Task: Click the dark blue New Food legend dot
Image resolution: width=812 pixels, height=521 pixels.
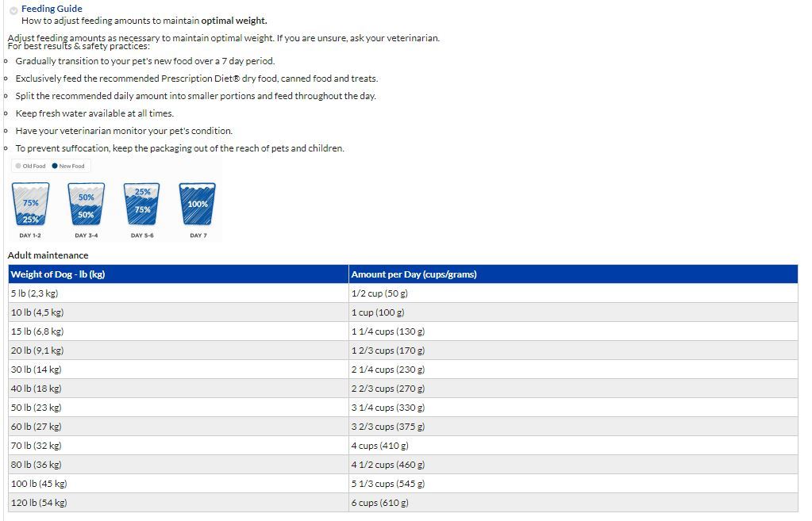Action: [55, 166]
